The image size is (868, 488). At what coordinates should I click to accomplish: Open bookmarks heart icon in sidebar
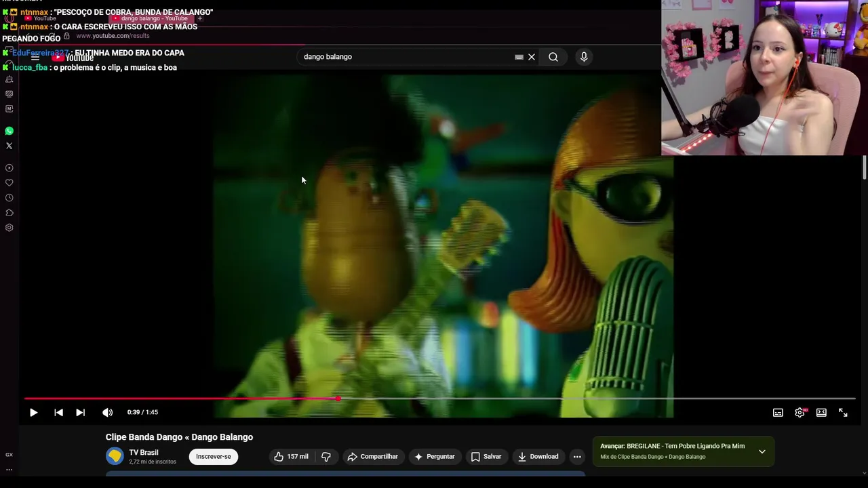pyautogui.click(x=9, y=183)
